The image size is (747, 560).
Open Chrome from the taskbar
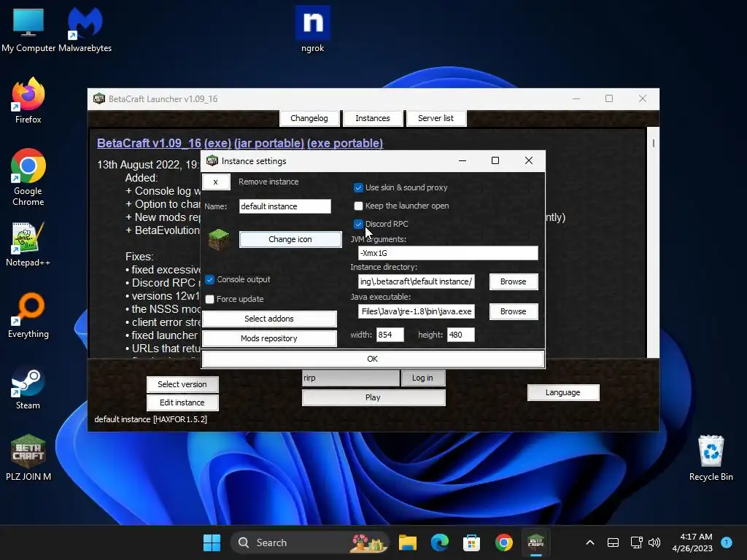coord(503,542)
